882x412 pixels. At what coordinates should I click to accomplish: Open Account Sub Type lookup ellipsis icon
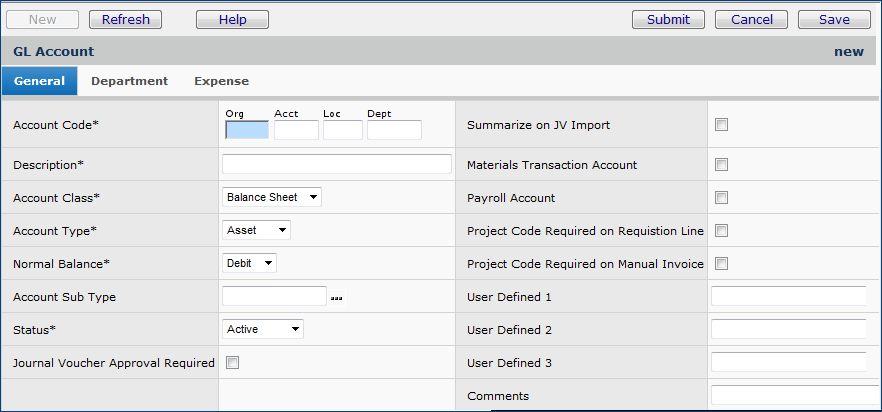click(x=336, y=297)
